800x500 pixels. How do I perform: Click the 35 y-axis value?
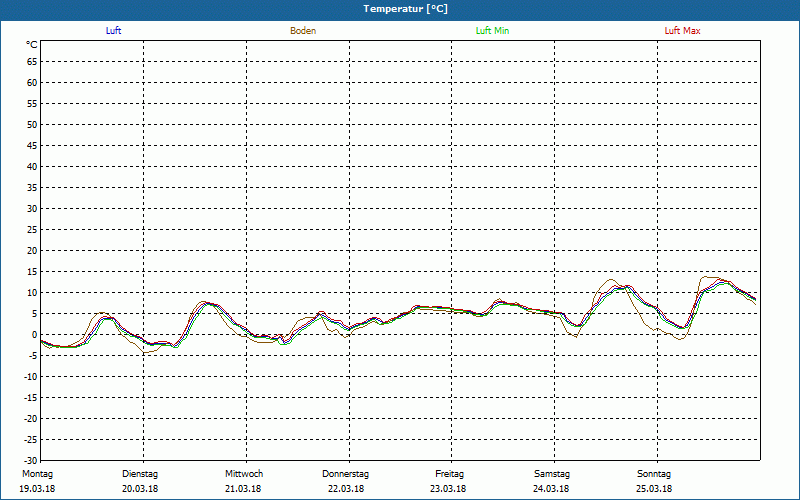click(32, 188)
